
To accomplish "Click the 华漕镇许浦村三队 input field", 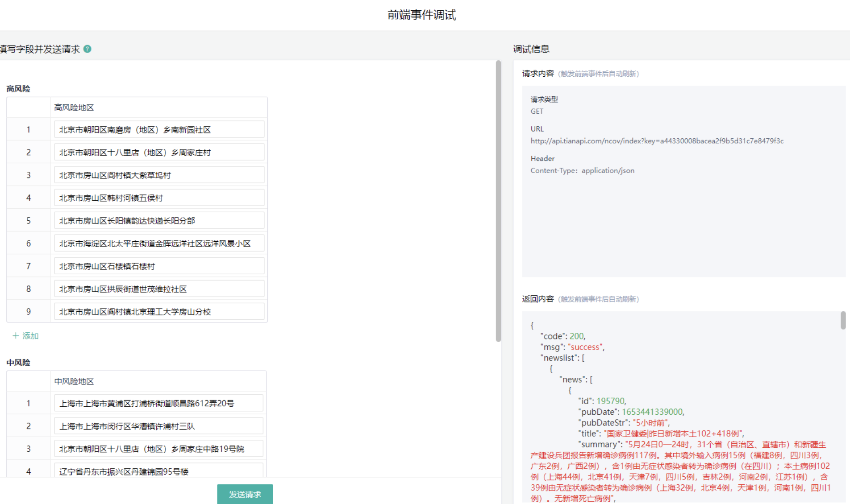I will tap(158, 426).
